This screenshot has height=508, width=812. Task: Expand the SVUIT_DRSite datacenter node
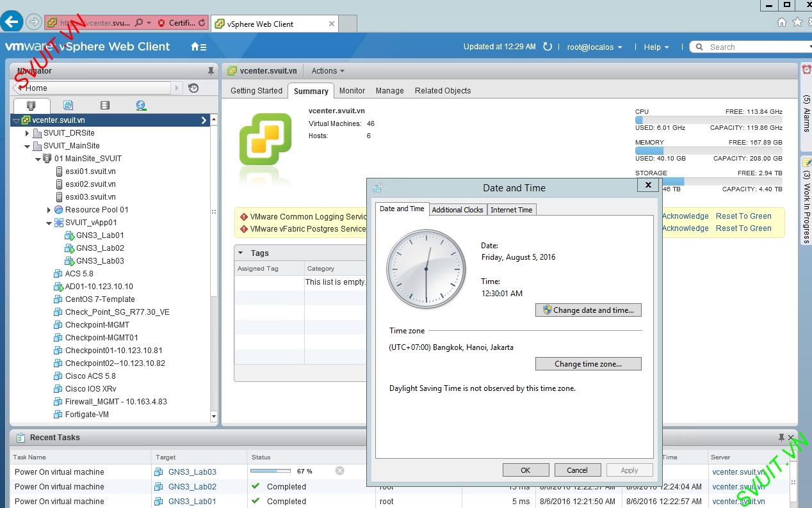click(27, 133)
